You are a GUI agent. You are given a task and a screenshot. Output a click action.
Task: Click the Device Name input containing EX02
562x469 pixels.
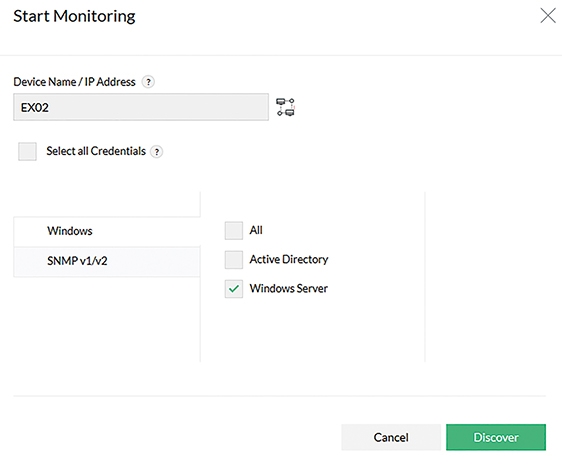[x=141, y=107]
